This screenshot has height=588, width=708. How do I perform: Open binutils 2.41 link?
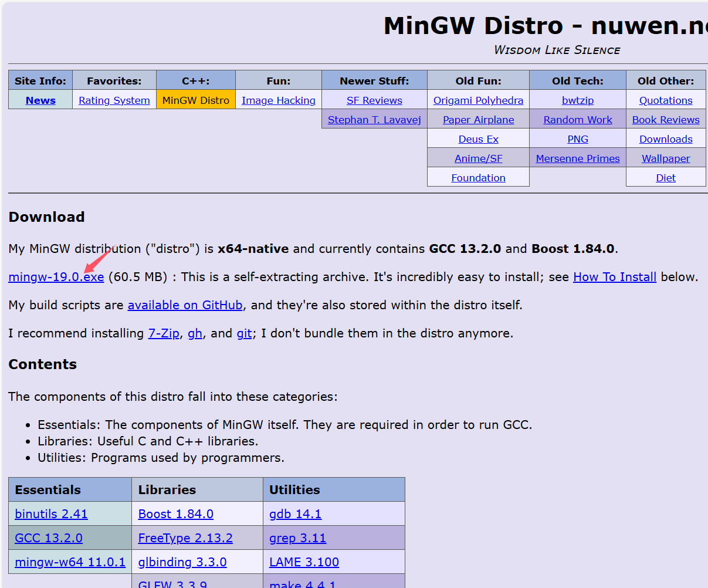click(x=51, y=514)
